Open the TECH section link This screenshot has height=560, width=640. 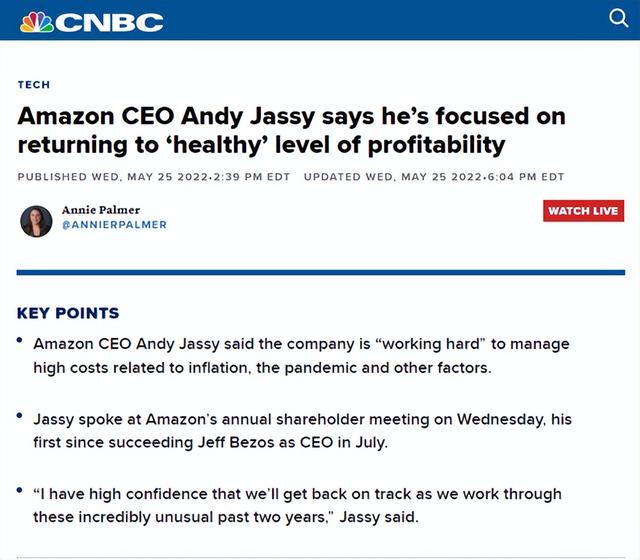[34, 84]
